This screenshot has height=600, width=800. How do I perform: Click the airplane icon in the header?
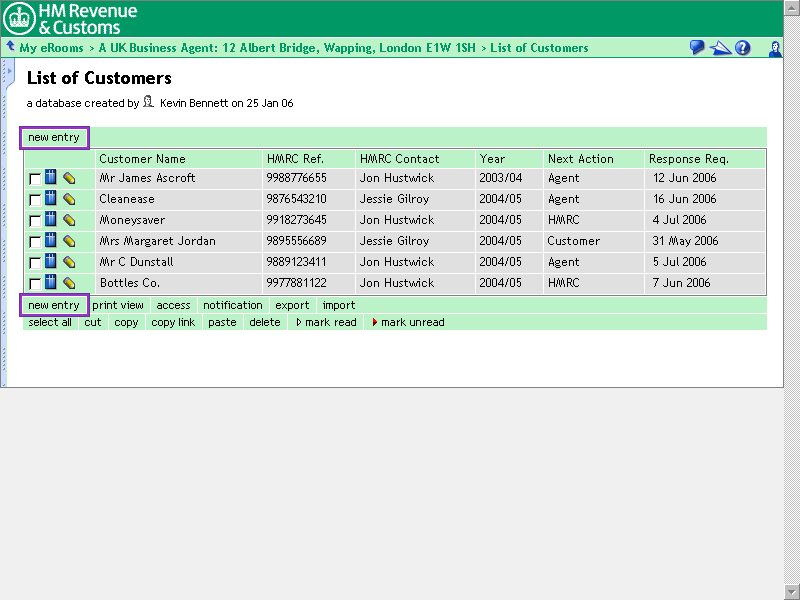720,48
